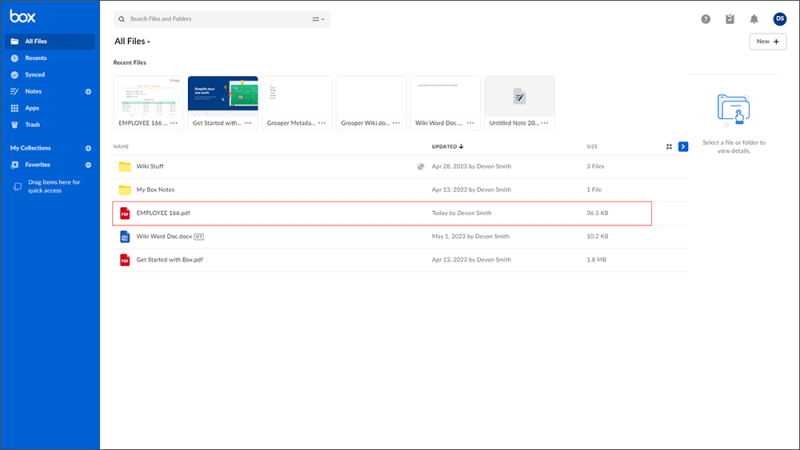
Task: Click the Box logo
Action: pos(23,17)
